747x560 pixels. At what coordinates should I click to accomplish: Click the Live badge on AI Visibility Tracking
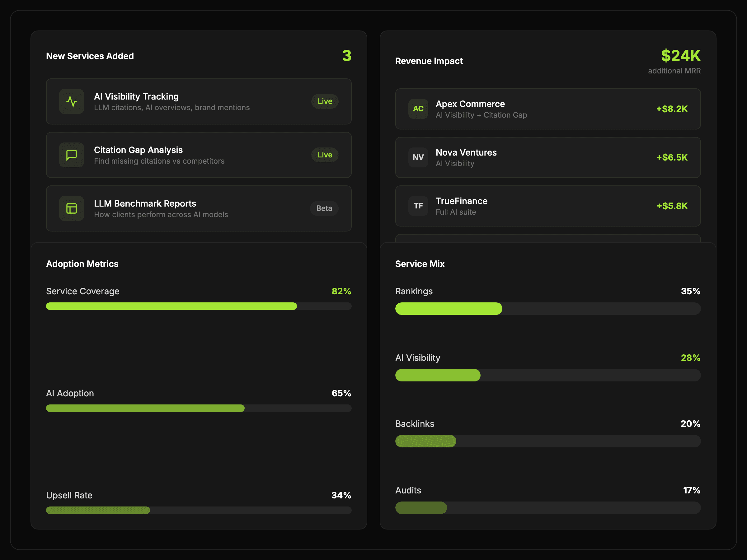pyautogui.click(x=325, y=101)
